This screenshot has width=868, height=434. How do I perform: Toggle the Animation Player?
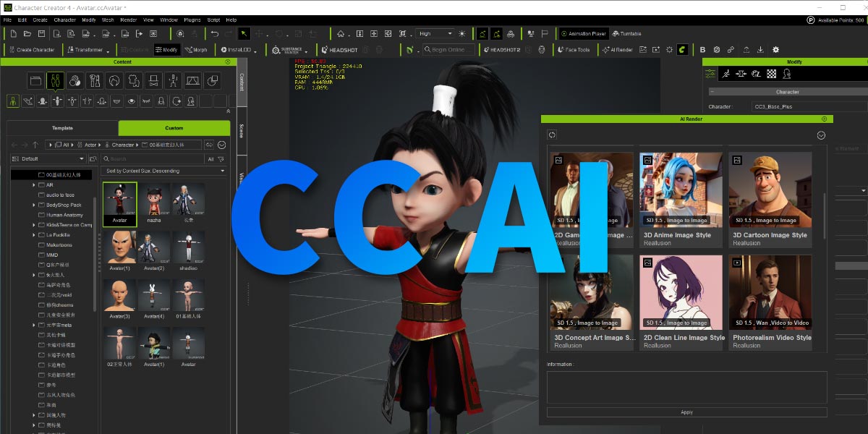tap(583, 33)
